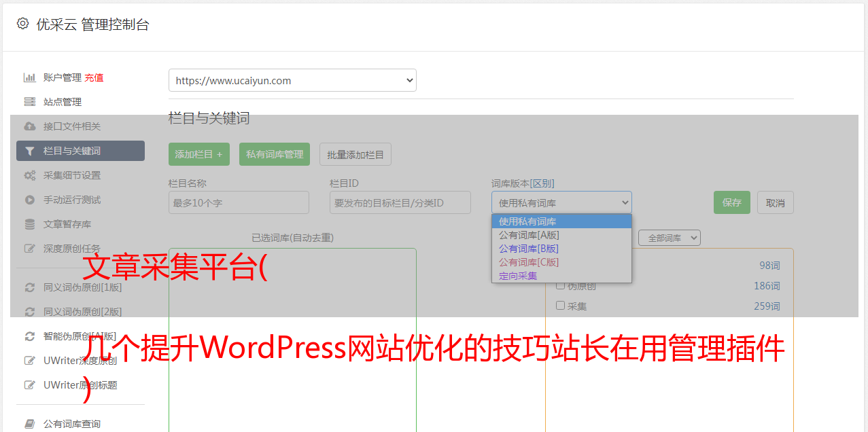Click the refresh icon for 同义词伪原创[1版]
The image size is (868, 432).
pyautogui.click(x=29, y=287)
